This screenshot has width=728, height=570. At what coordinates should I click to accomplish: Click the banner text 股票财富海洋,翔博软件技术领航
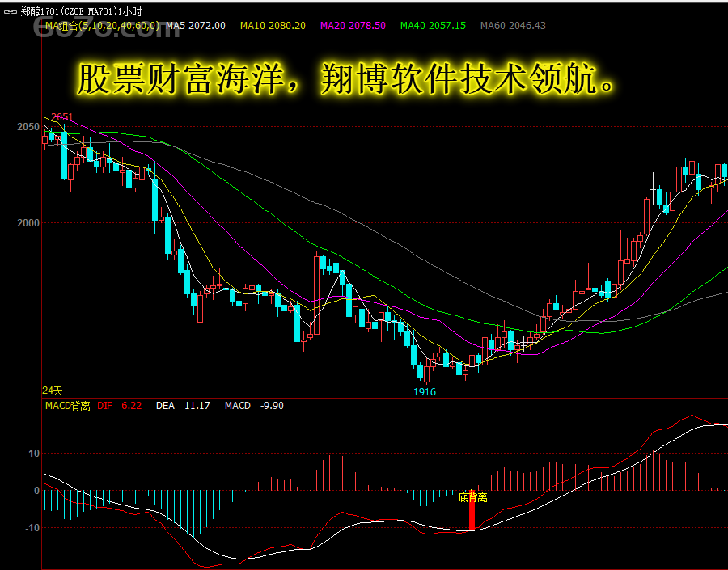pyautogui.click(x=346, y=79)
